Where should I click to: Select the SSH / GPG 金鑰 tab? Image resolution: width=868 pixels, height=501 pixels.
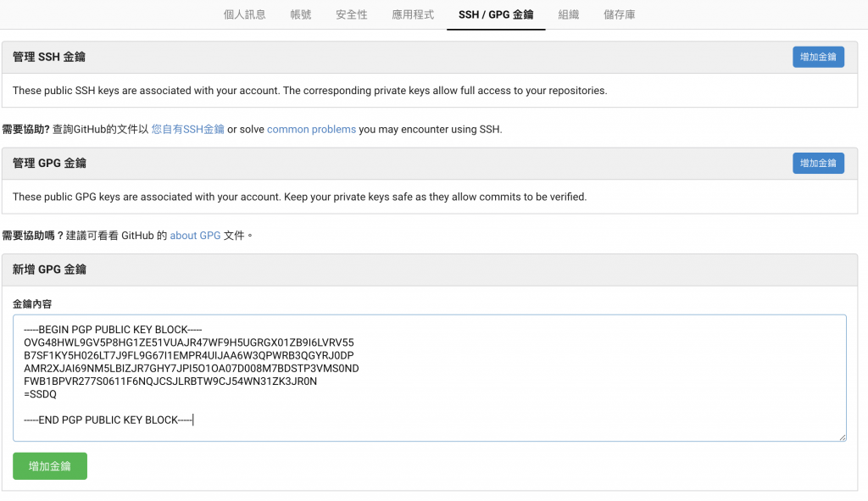pyautogui.click(x=496, y=14)
